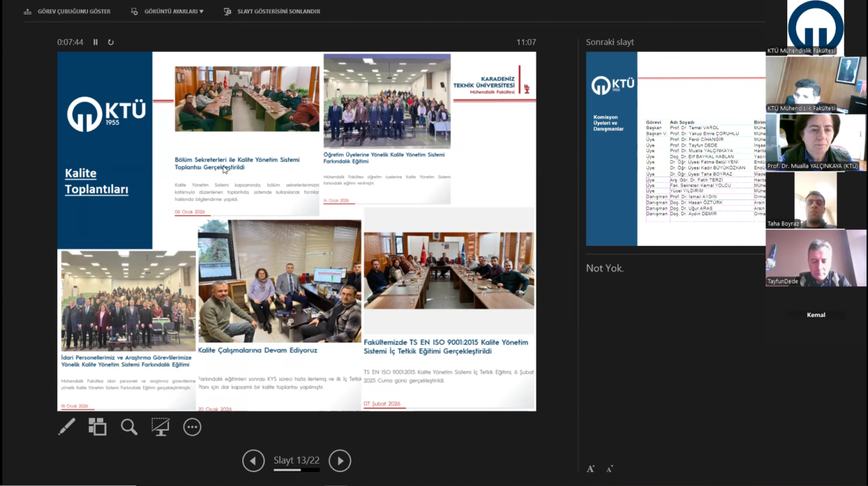Toggle the black screen slideshow icon
Screen dimensions: 868x486
click(160, 427)
